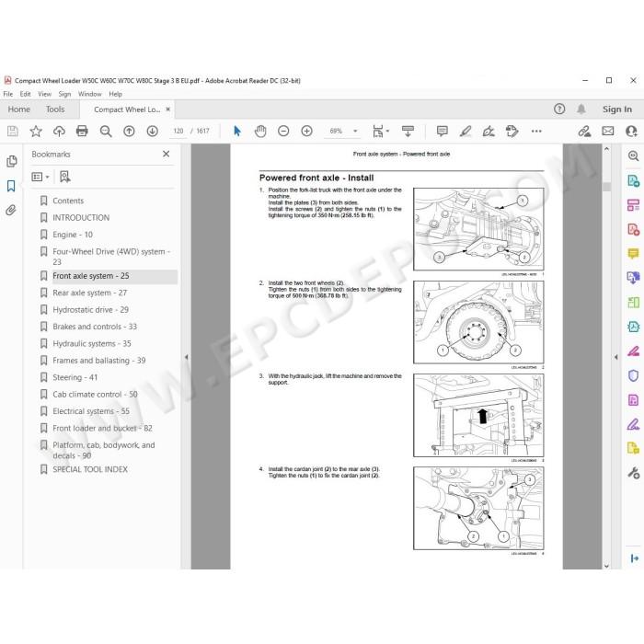Select the Hand pan tool
This screenshot has height=644, width=644.
260,131
